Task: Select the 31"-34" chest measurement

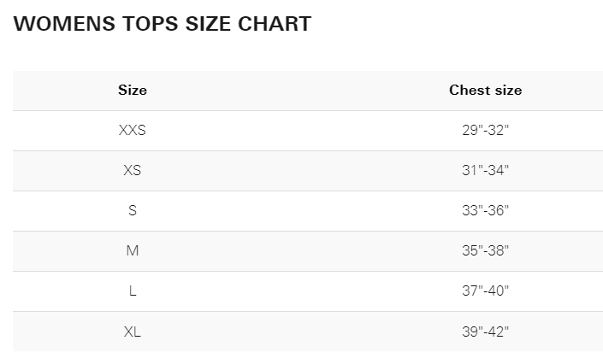Action: click(x=485, y=170)
